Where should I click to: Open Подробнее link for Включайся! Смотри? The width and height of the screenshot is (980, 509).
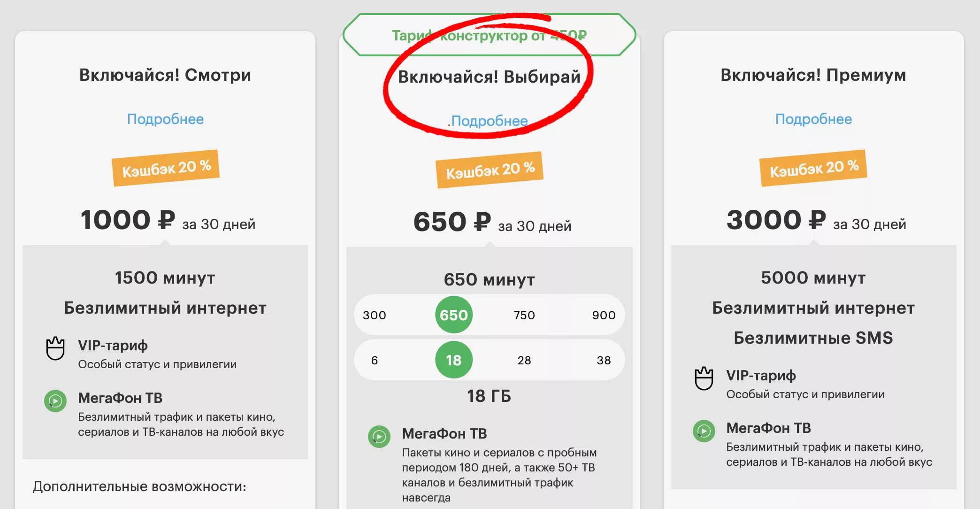pyautogui.click(x=162, y=120)
